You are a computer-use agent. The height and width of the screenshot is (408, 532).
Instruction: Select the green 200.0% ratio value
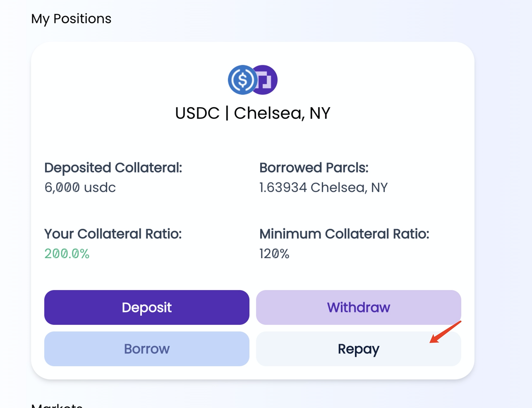(x=67, y=254)
